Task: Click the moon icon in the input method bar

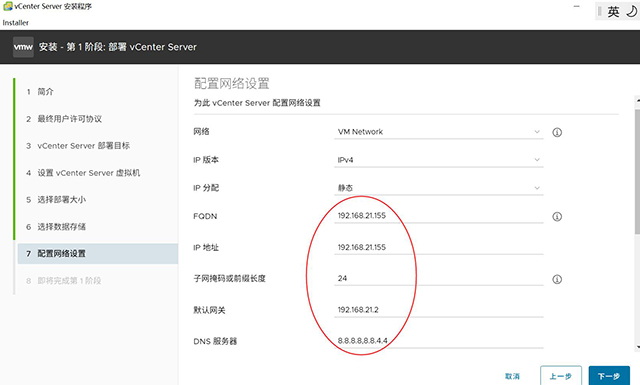Action: pos(631,11)
